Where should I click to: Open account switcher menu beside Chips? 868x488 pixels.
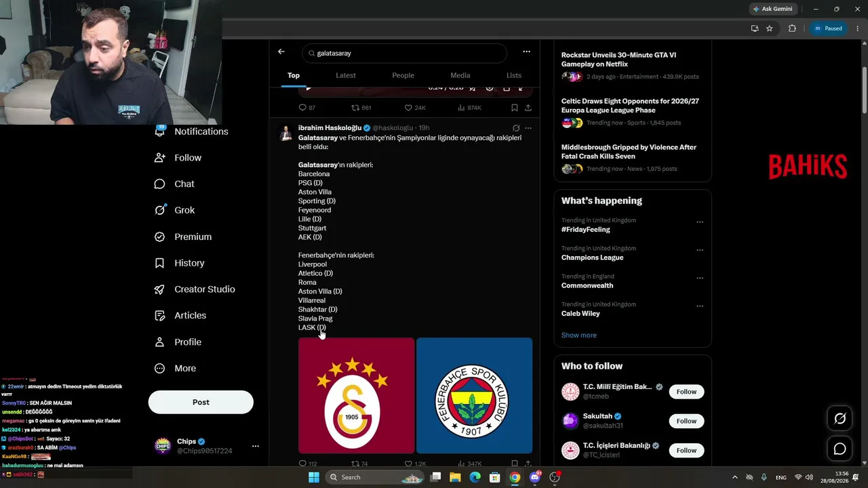pos(256,446)
